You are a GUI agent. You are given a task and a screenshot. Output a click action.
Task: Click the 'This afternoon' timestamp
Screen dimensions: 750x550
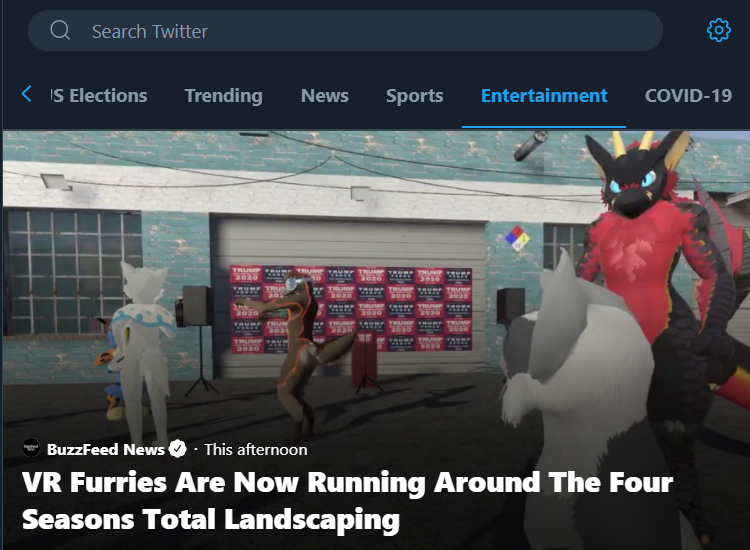pos(256,450)
